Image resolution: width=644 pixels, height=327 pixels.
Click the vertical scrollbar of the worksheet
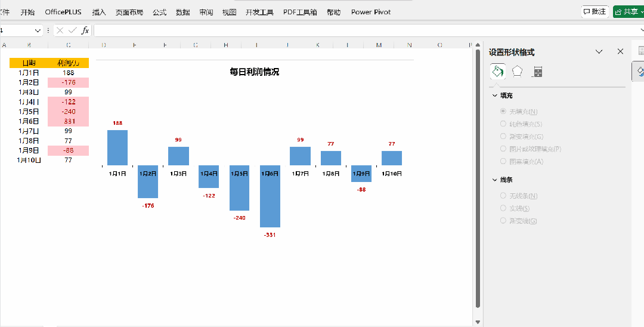click(x=478, y=179)
